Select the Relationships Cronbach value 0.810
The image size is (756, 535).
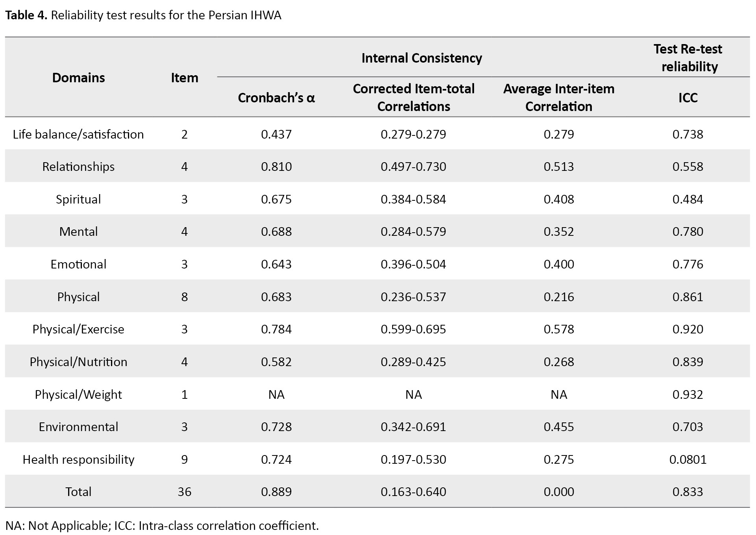click(x=276, y=167)
